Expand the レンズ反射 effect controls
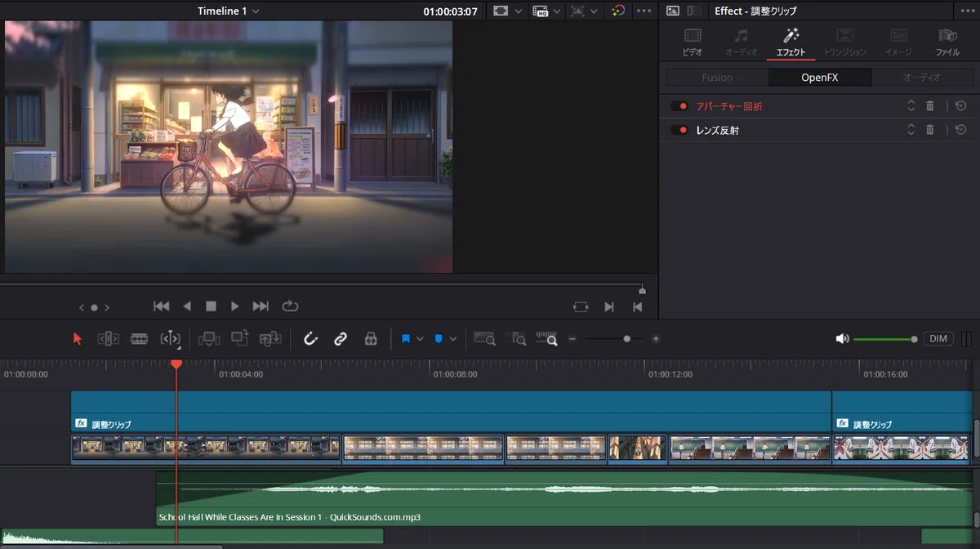 [x=911, y=130]
